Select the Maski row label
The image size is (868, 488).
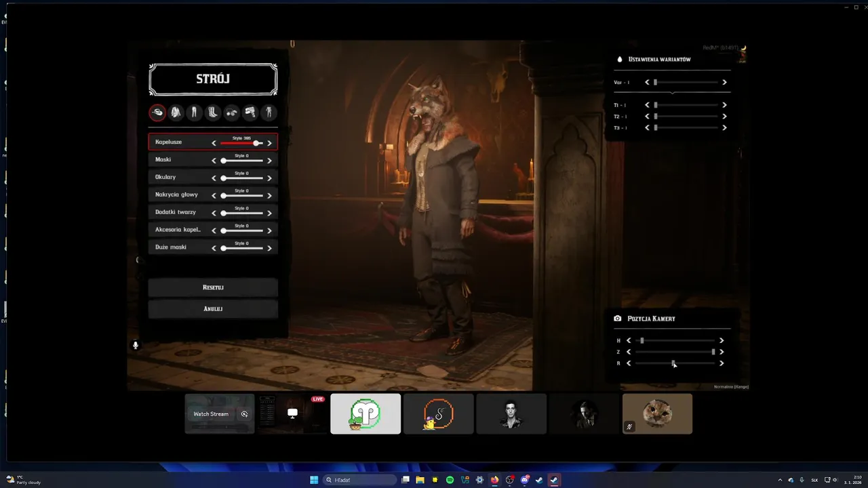tap(163, 159)
